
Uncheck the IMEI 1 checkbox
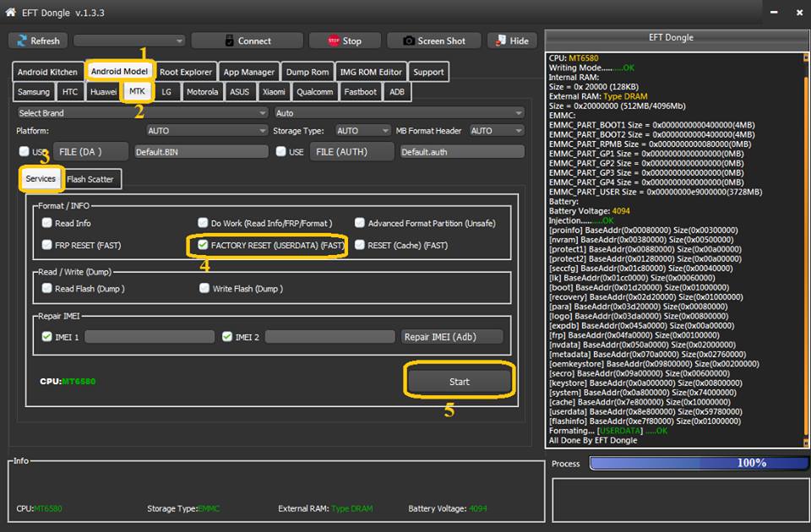47,337
